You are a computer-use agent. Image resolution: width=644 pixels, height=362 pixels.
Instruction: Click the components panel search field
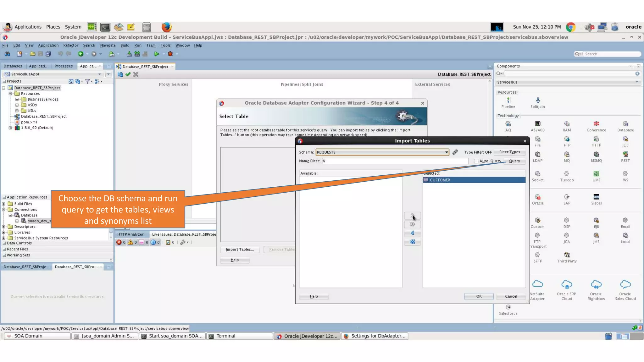[x=569, y=74]
